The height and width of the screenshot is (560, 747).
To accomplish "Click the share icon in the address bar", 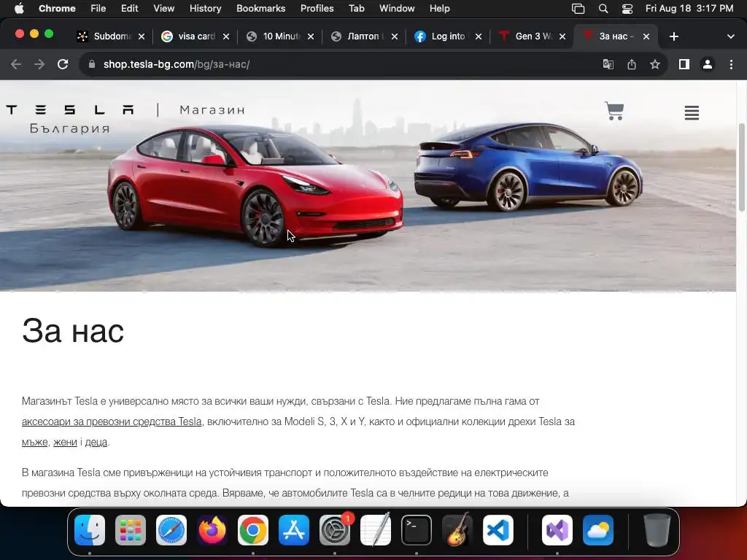I will point(632,64).
